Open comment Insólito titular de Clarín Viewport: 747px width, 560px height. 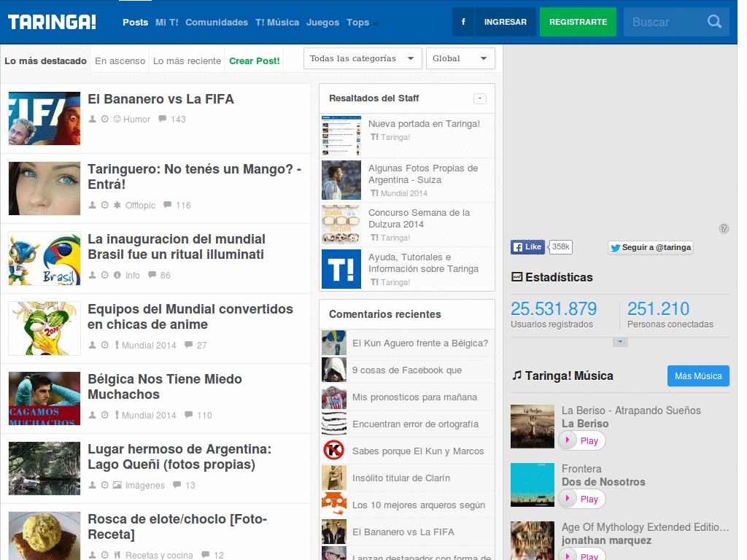click(401, 478)
